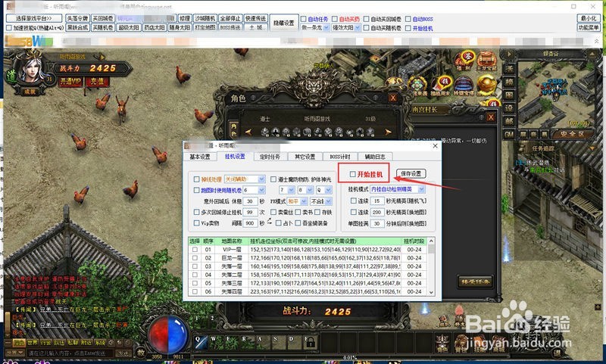Click the 活 activity side icon

[509, 69]
